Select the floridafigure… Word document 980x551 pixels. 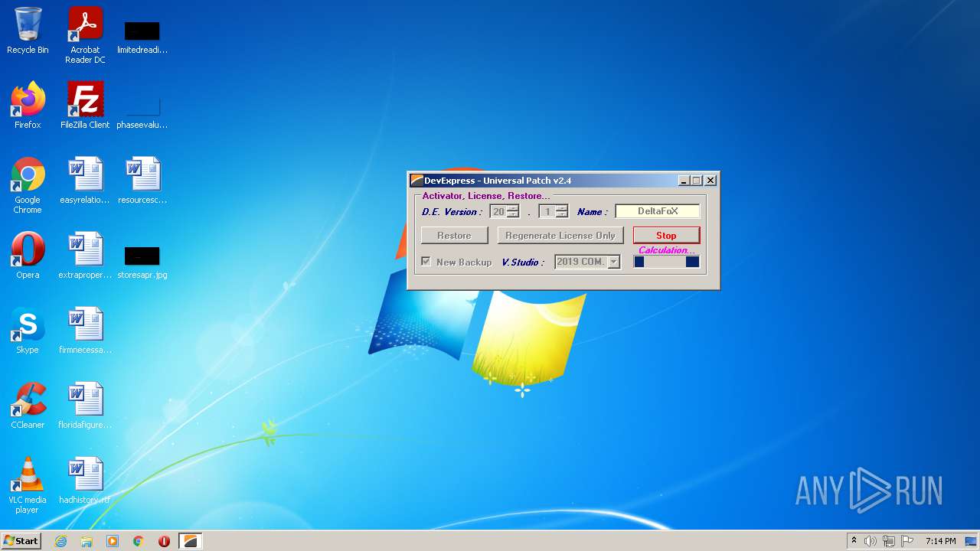pyautogui.click(x=85, y=406)
